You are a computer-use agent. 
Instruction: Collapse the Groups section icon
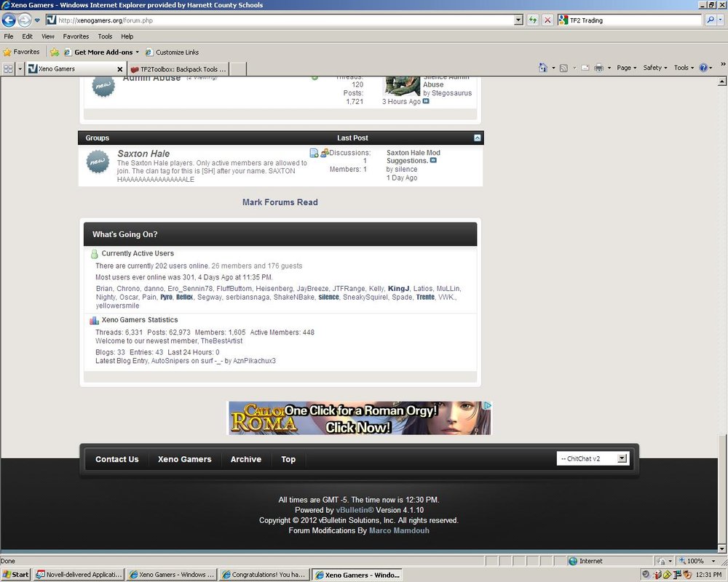point(478,137)
